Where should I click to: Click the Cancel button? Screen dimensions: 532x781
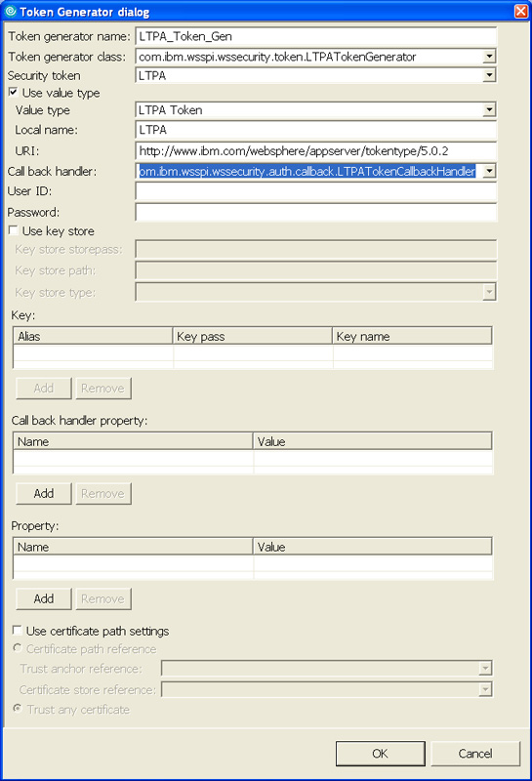pos(475,754)
